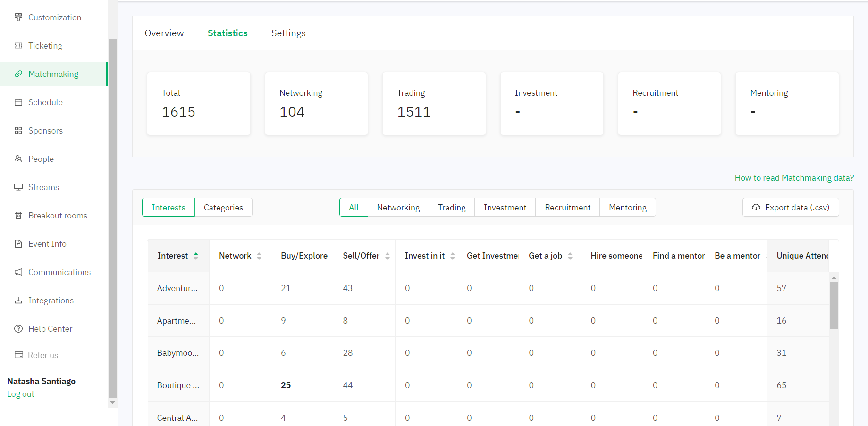Click the Event Info document icon
Image resolution: width=868 pixels, height=426 pixels.
point(18,244)
